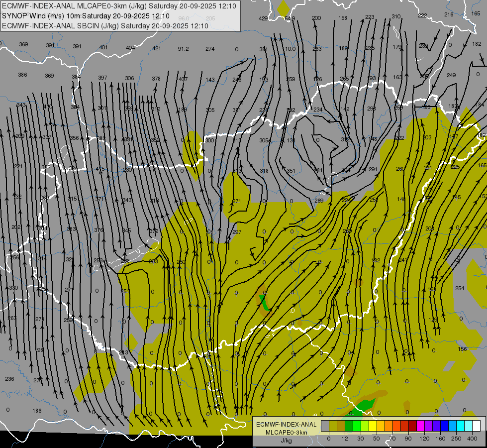Viewport: 487px width, 448px height.
Task: Click the map value 415
Action: [x=100, y=169]
